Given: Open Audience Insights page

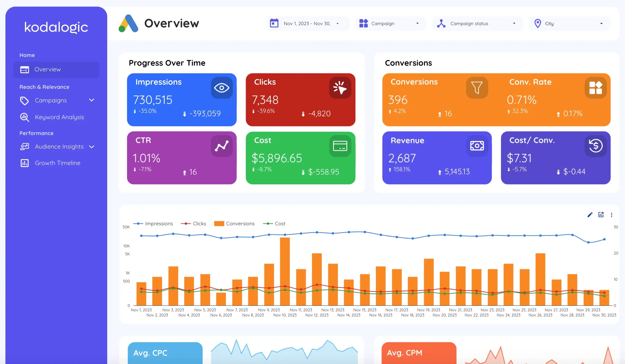Looking at the screenshot, I should (x=59, y=147).
